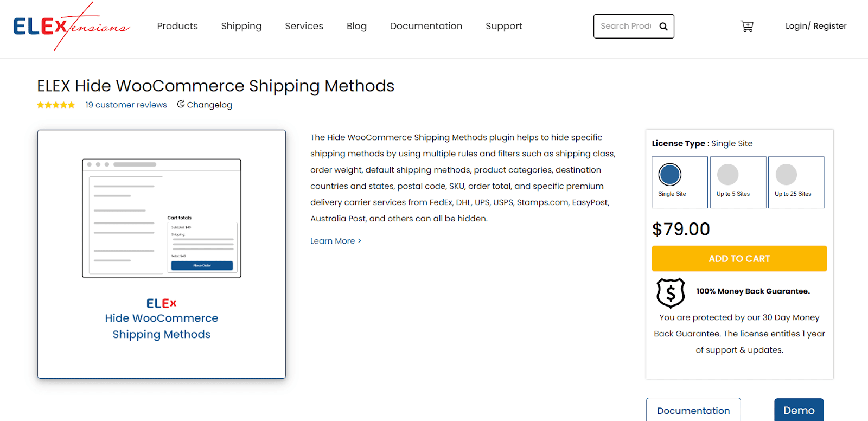Select the Single Site license option
The height and width of the screenshot is (421, 868).
click(680, 182)
